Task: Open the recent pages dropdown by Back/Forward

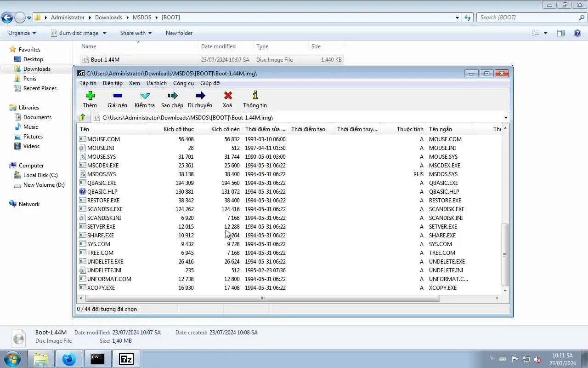Action: tap(29, 18)
